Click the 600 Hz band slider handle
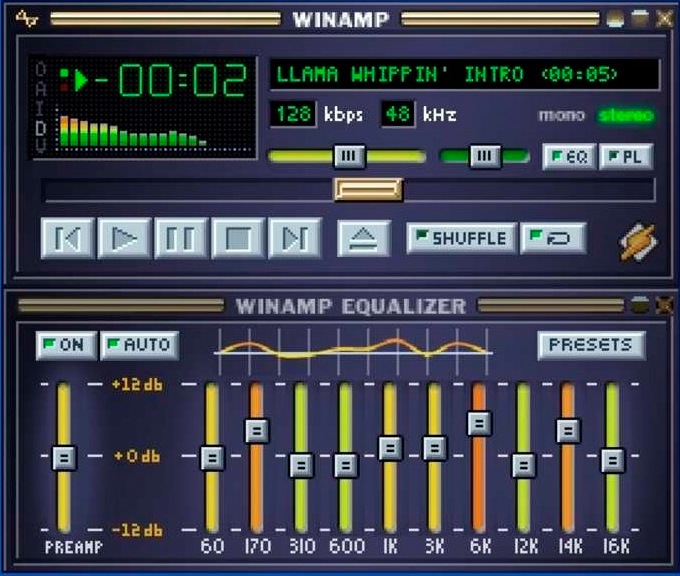This screenshot has width=680, height=576. pyautogui.click(x=346, y=465)
